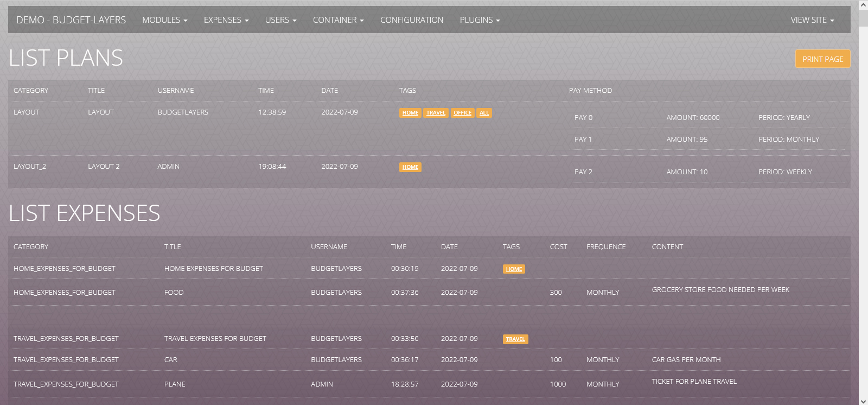
Task: Click the Cost column header in expenses
Action: click(558, 247)
